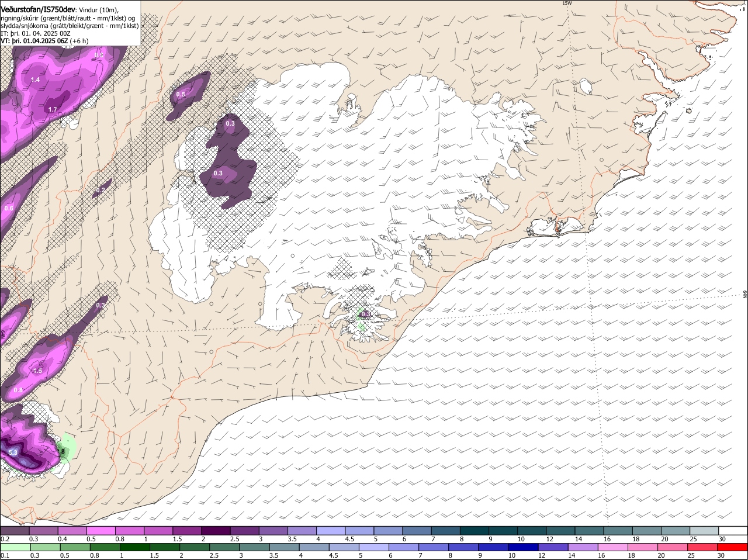Click the dark teal snow swatch 8 to 9

coord(475,530)
